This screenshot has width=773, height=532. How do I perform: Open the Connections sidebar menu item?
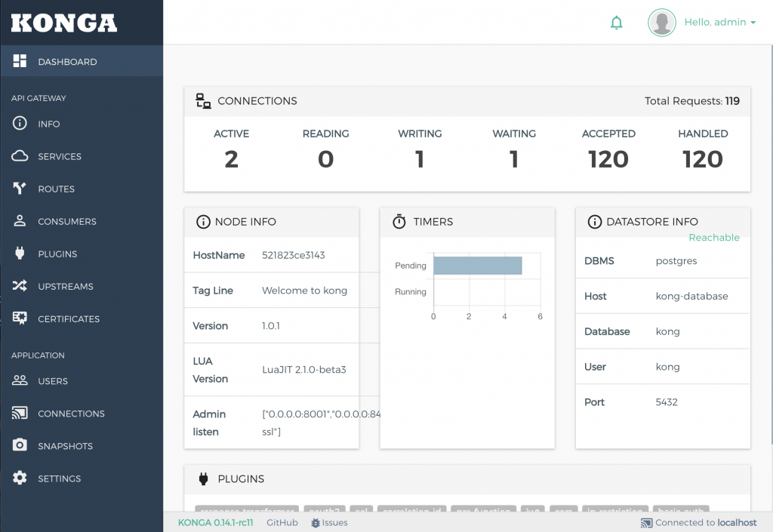82,414
